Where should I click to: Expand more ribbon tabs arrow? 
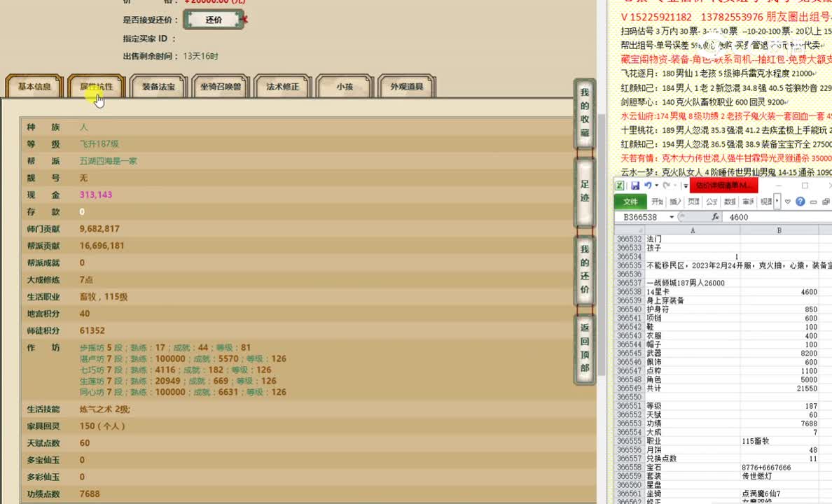click(777, 202)
